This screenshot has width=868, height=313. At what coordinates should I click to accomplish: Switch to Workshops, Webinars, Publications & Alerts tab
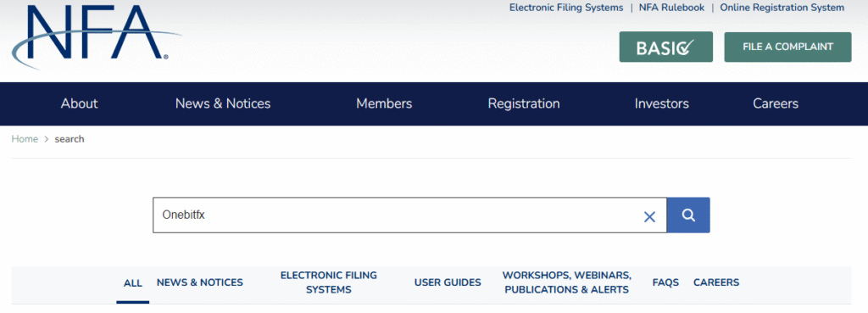(x=567, y=282)
